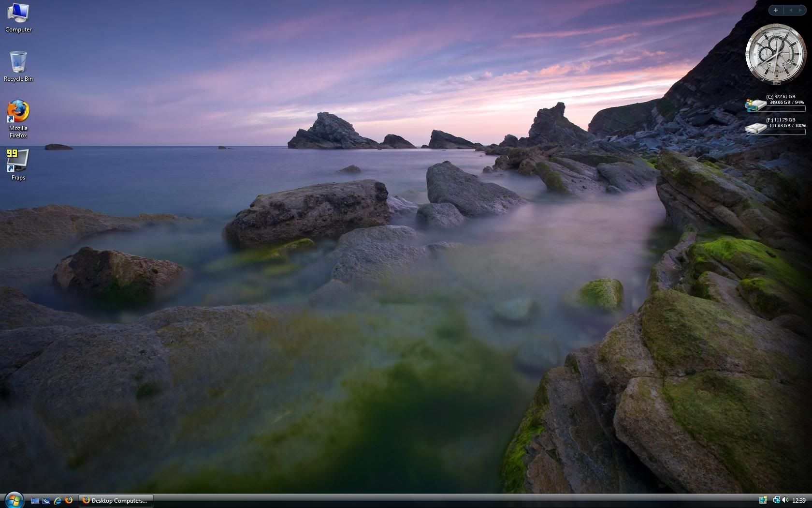Select the Fraps desktop shortcut
The width and height of the screenshot is (812, 508).
(x=18, y=164)
